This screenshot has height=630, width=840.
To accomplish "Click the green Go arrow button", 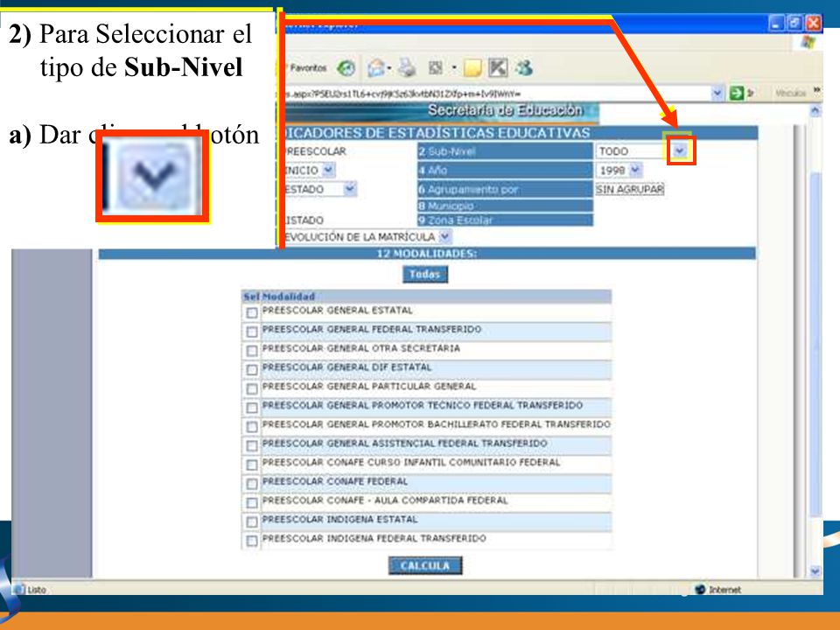I will click(x=737, y=94).
